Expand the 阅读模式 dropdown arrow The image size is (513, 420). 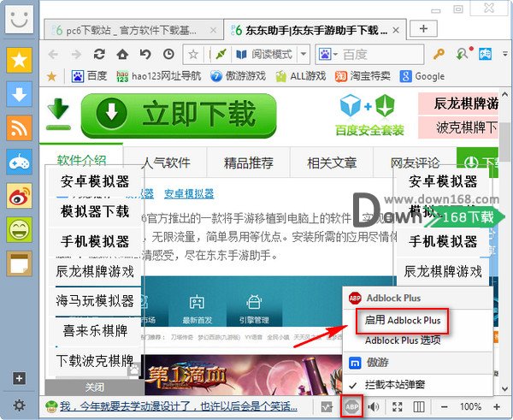pyautogui.click(x=304, y=55)
